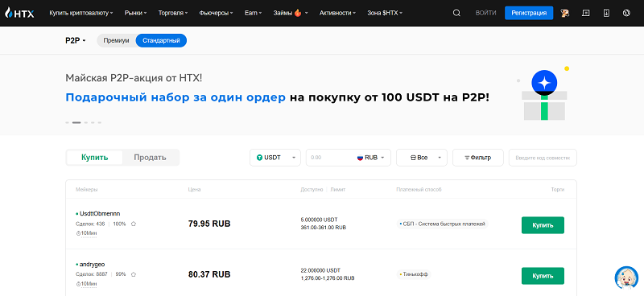This screenshot has width=644, height=296.
Task: Open the language globe icon
Action: click(x=626, y=13)
